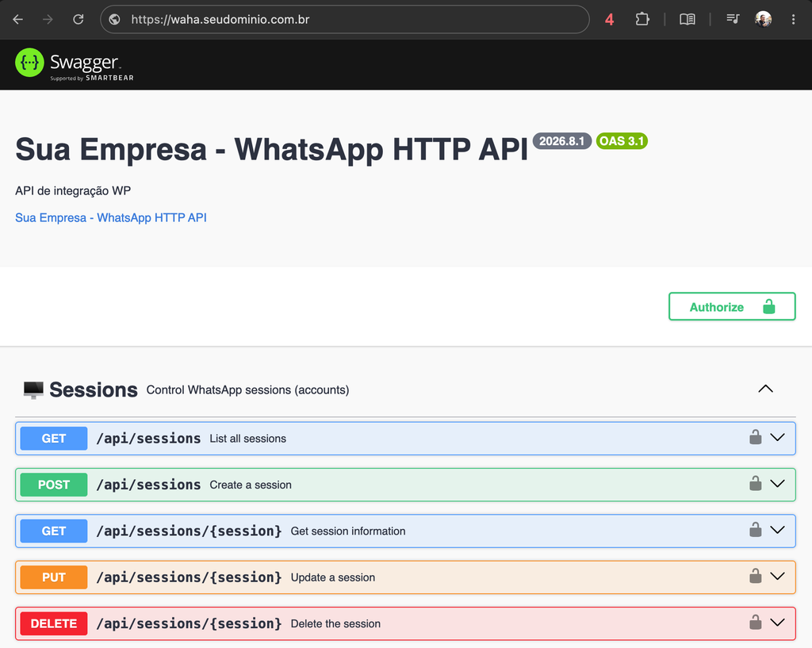Click the path beside Update a session
The height and width of the screenshot is (648, 812).
coord(189,577)
